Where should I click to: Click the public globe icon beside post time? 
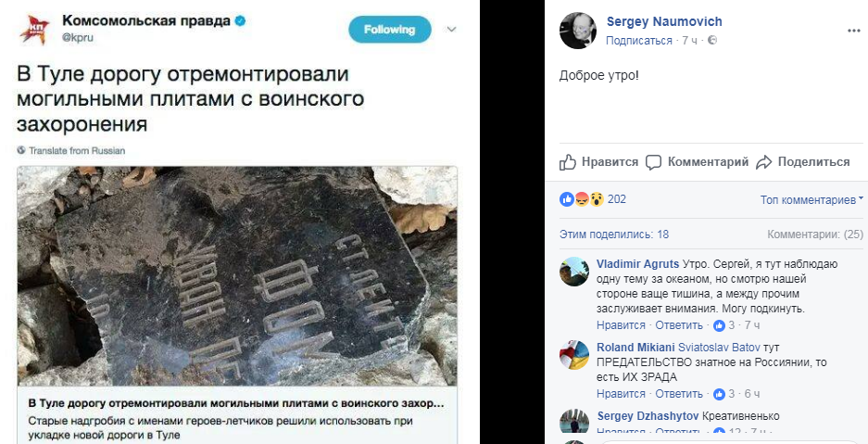(x=713, y=41)
